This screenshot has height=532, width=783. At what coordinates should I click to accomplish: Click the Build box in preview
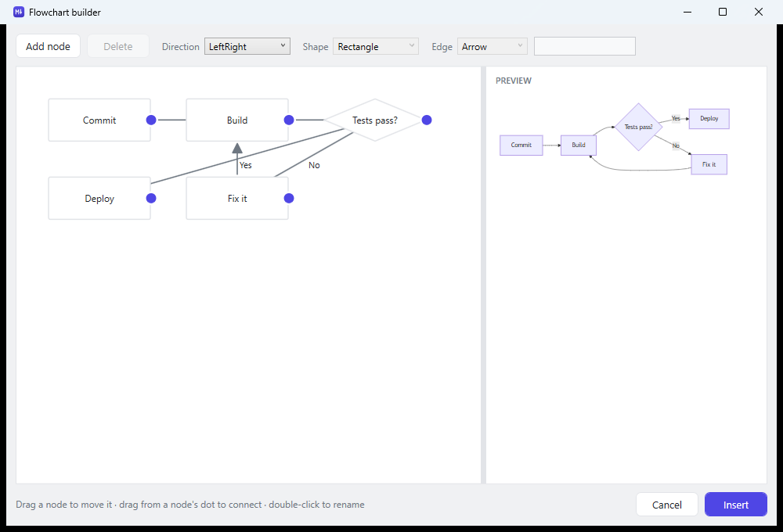(x=579, y=146)
